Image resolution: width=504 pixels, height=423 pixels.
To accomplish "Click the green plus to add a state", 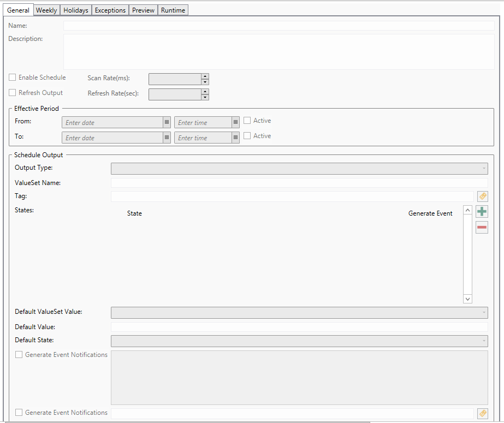I will (x=482, y=212).
